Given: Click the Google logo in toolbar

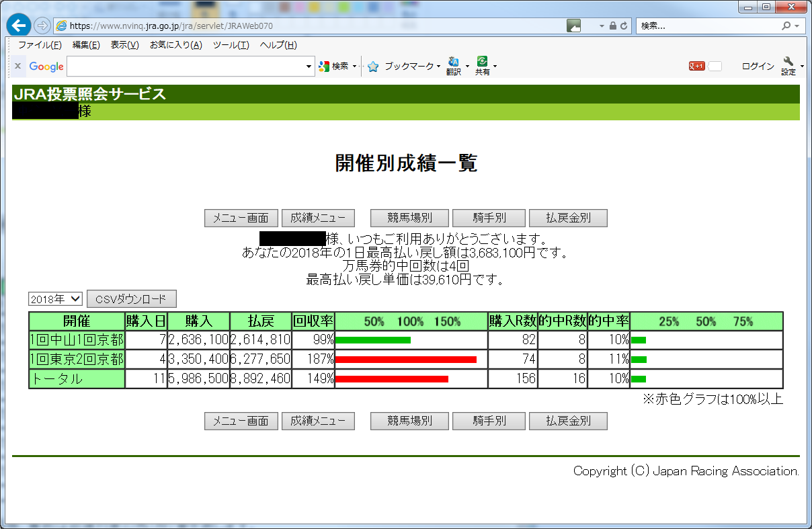Looking at the screenshot, I should (46, 67).
